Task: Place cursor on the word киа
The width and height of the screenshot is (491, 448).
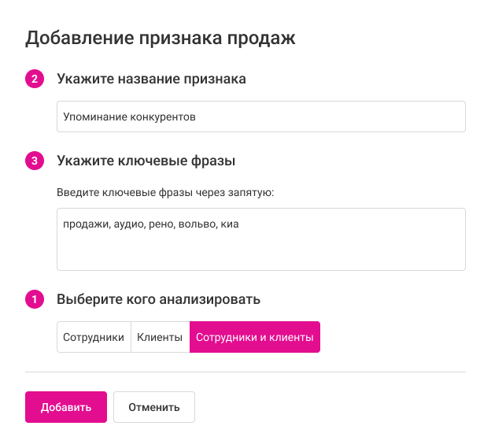Action: coord(229,224)
